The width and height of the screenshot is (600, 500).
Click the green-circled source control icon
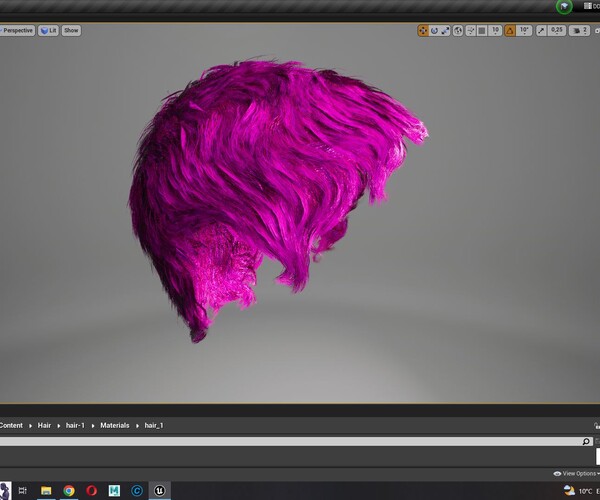(564, 7)
